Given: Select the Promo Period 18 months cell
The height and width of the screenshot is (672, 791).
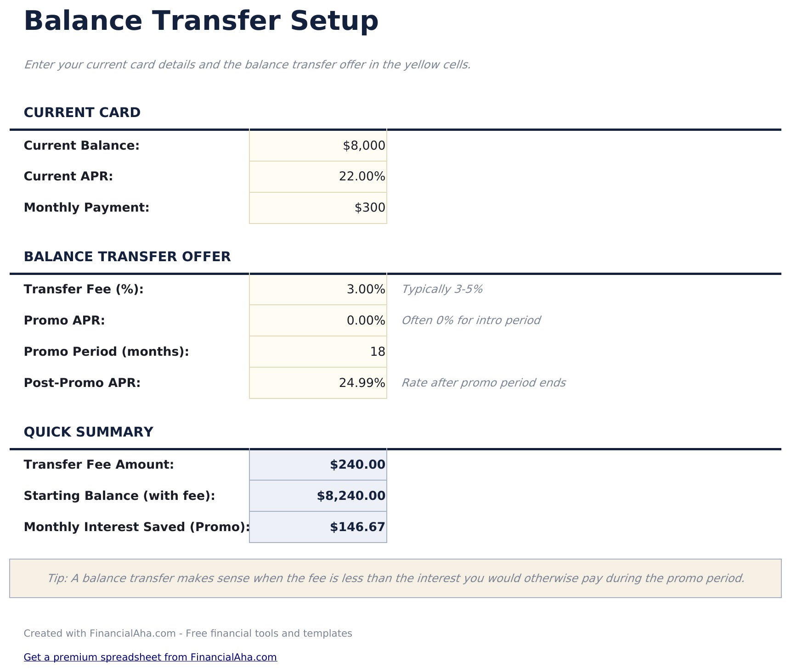Looking at the screenshot, I should point(318,352).
